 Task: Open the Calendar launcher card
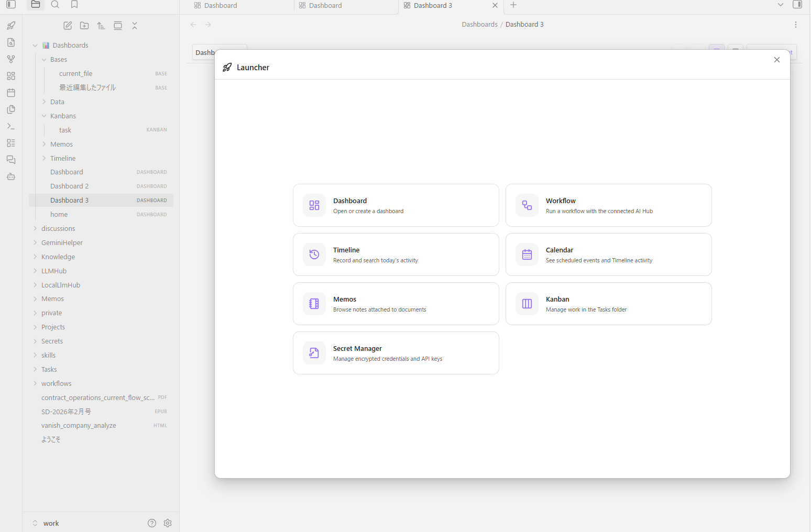pos(609,254)
